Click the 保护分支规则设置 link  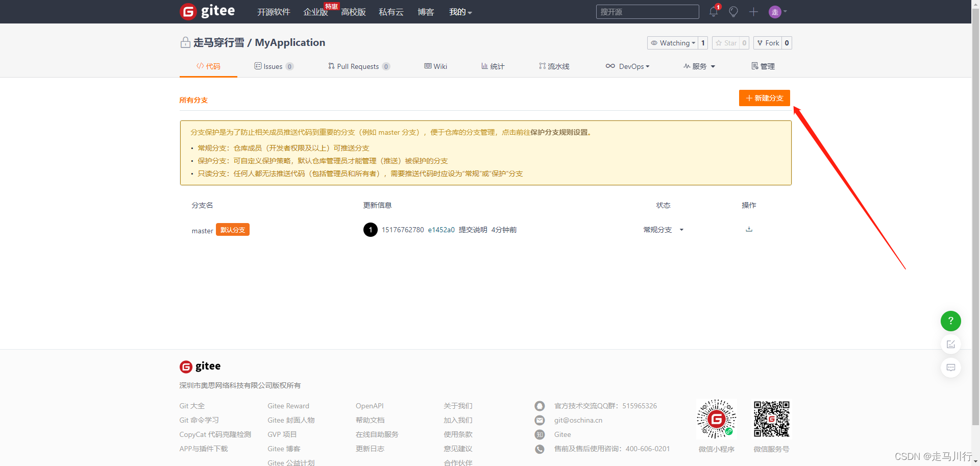click(x=559, y=132)
